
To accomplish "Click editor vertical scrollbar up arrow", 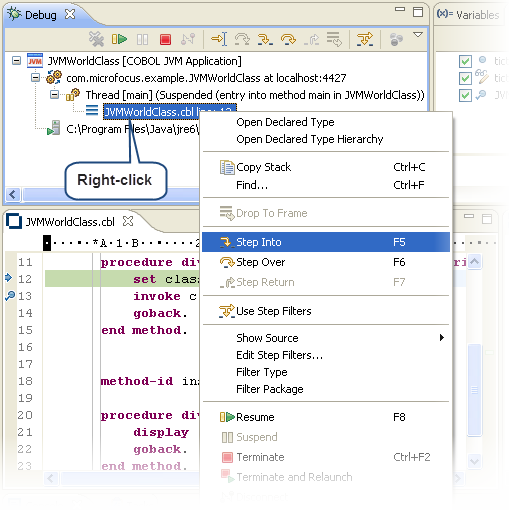I will pos(474,262).
